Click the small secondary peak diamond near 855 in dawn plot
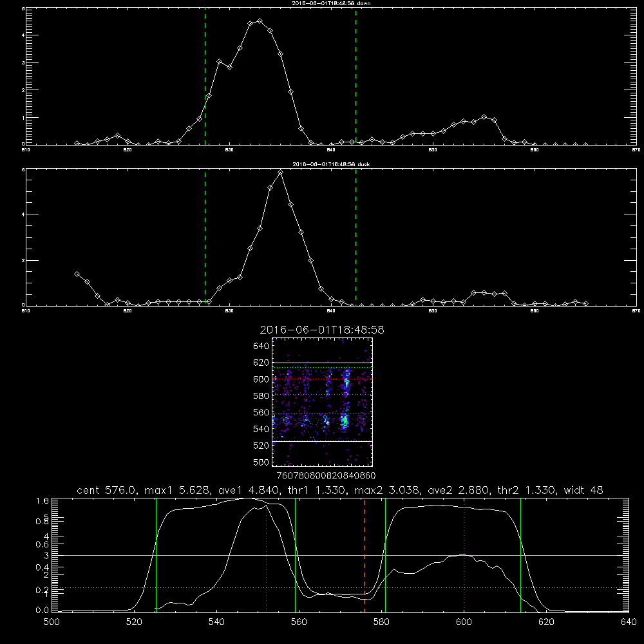 pyautogui.click(x=484, y=117)
